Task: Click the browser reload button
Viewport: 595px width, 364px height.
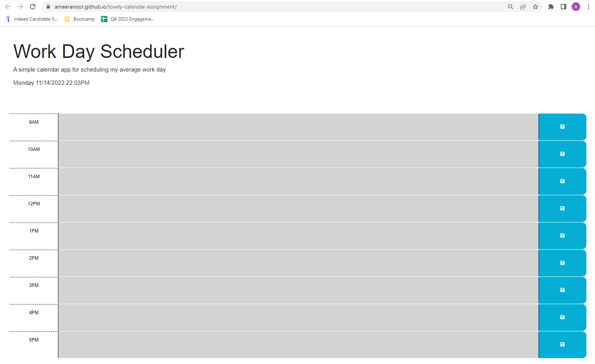Action: click(x=33, y=7)
